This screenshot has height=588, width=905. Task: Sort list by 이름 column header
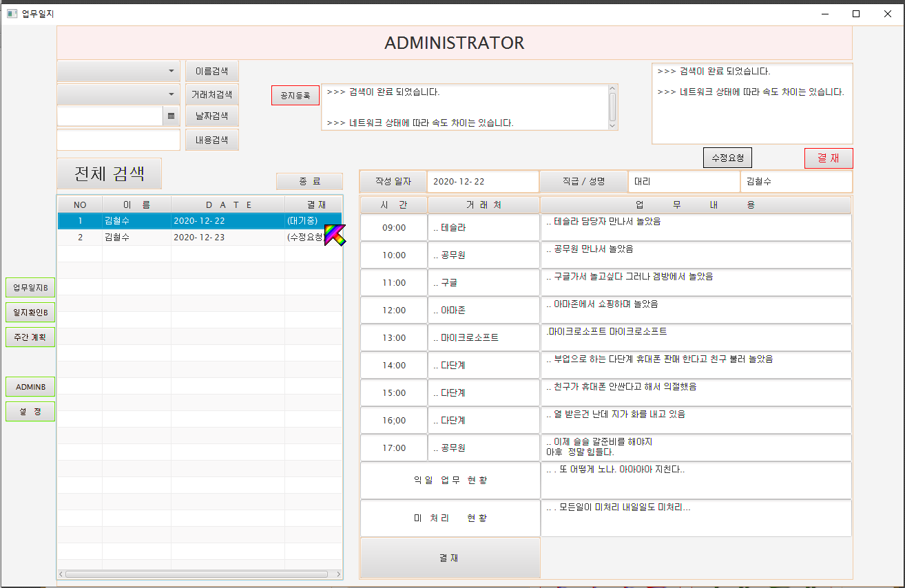tap(136, 204)
